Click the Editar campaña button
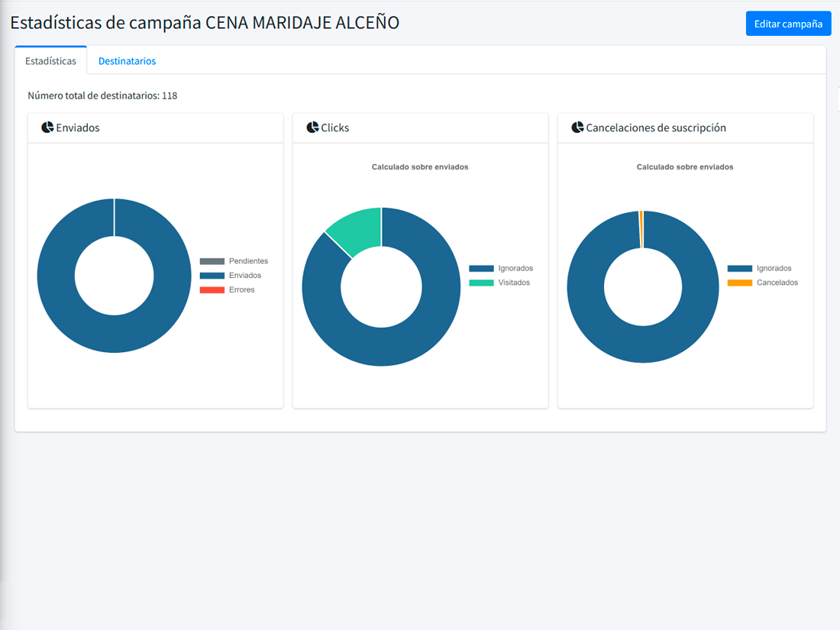840x630 pixels. click(788, 24)
